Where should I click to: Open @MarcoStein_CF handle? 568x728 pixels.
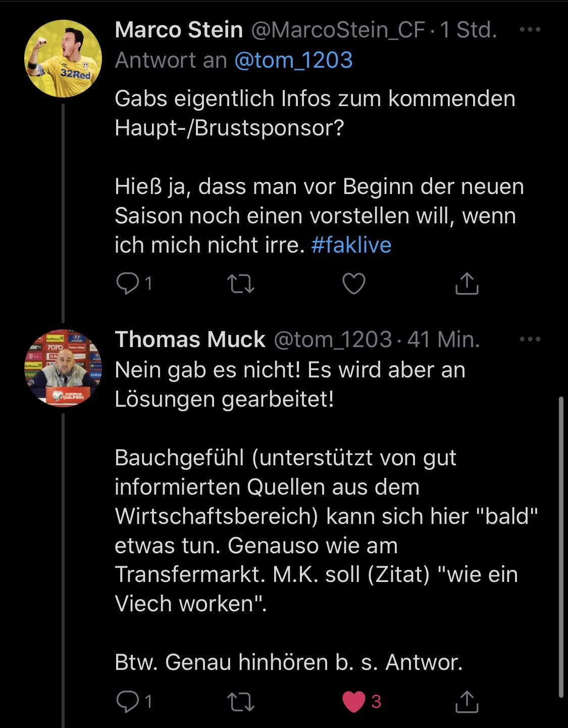click(338, 30)
